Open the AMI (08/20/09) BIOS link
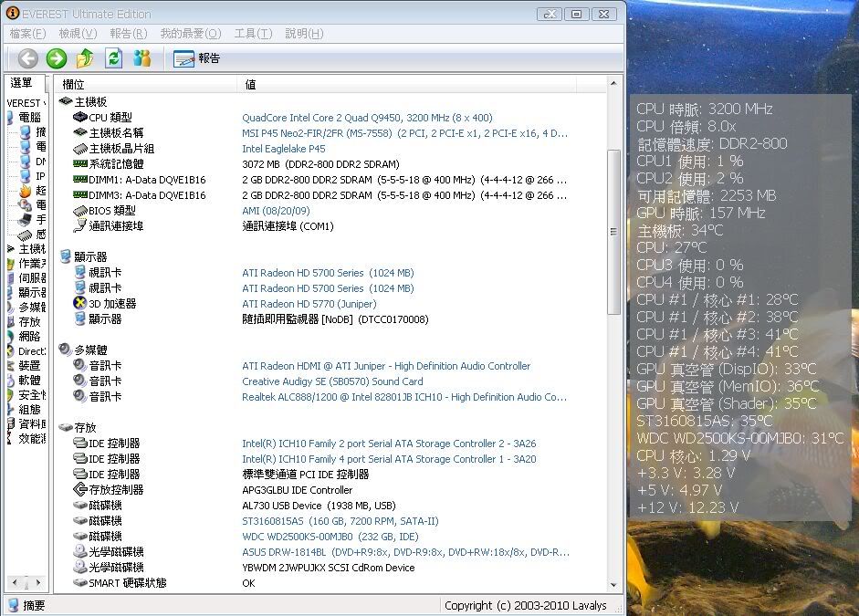This screenshot has height=616, width=859. coord(276,211)
